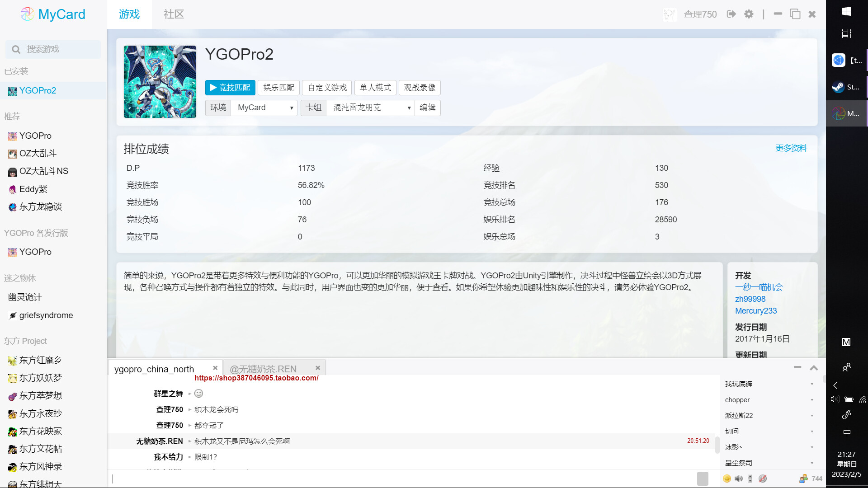Close the ygopro_china_north chat tab

pos(215,368)
